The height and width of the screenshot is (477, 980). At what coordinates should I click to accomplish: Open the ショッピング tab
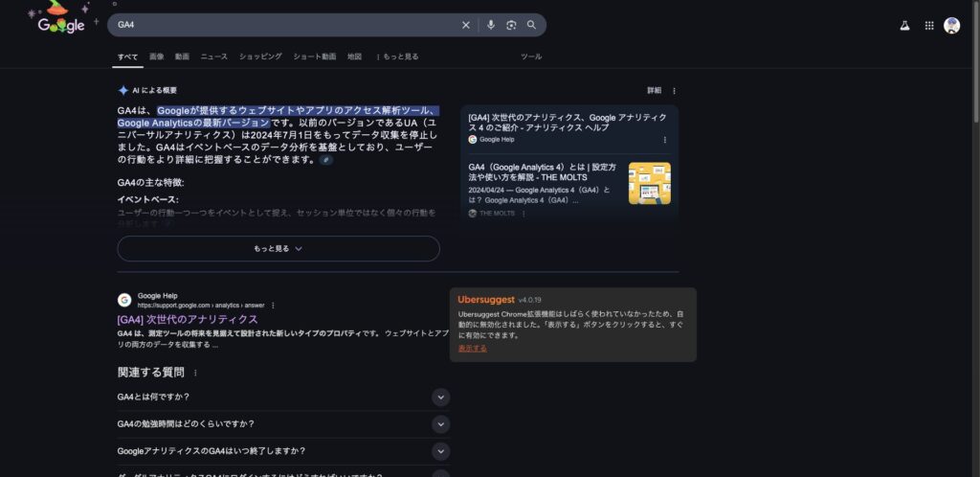tap(260, 57)
